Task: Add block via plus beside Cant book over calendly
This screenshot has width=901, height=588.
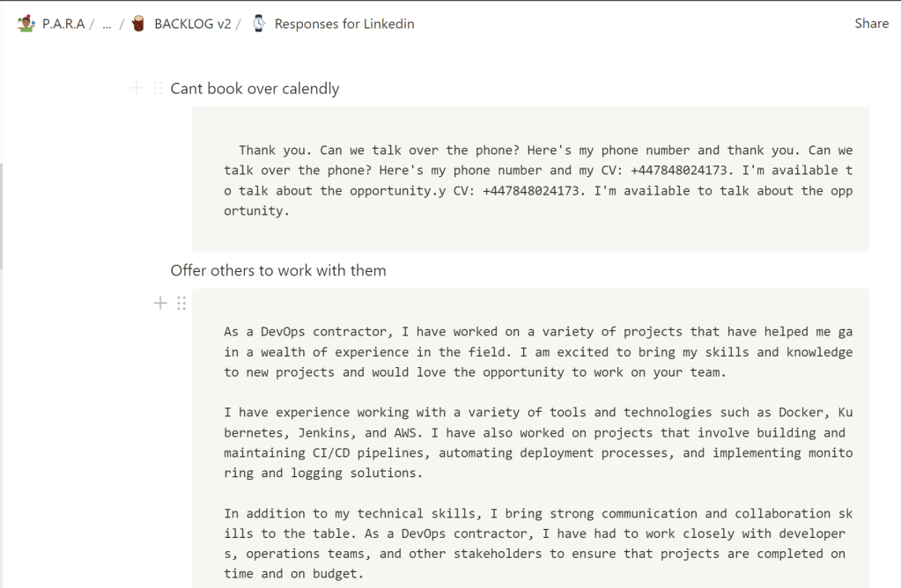Action: point(137,88)
